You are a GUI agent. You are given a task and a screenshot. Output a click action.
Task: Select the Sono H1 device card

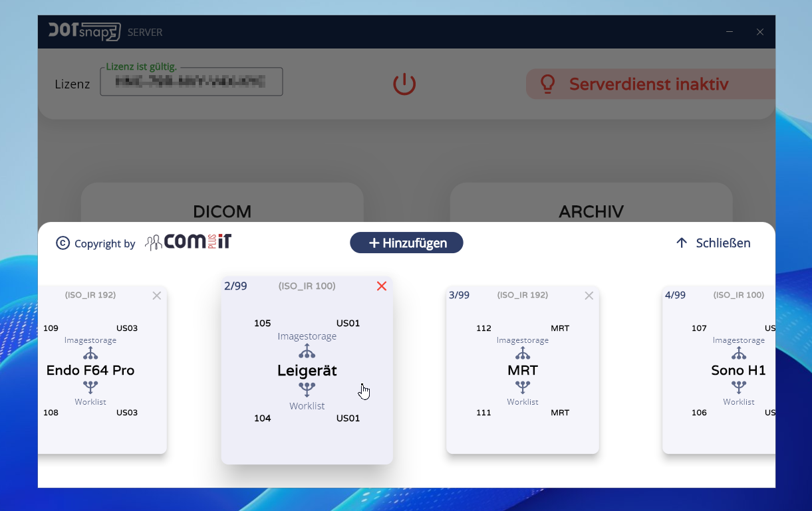click(738, 371)
